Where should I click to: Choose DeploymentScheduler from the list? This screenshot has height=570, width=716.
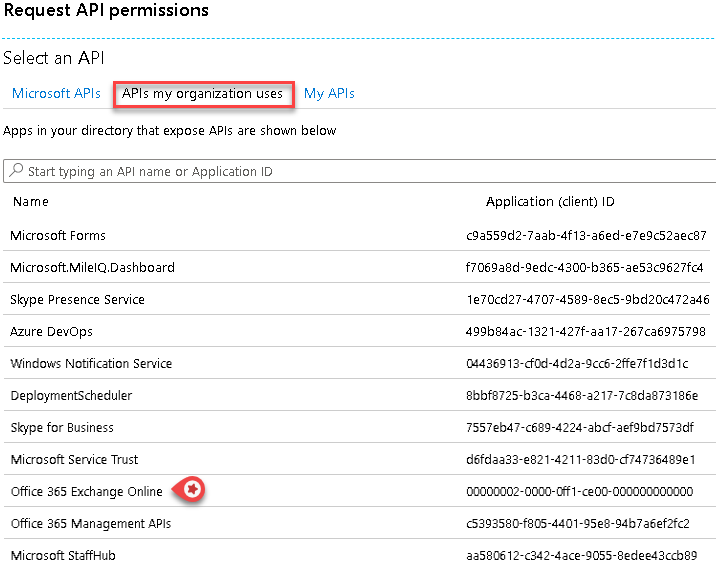(71, 396)
